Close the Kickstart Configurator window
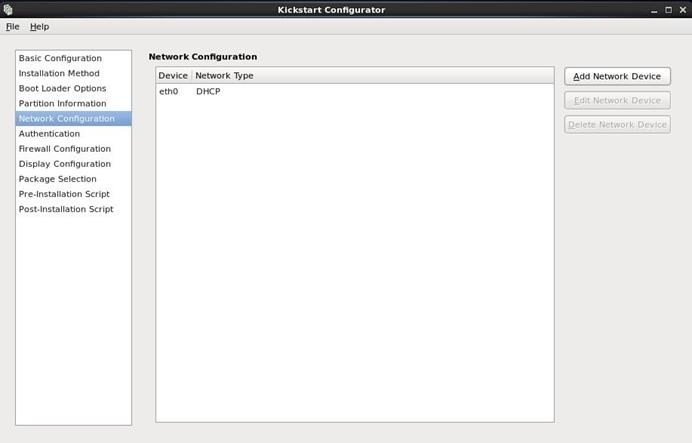This screenshot has width=692, height=443. pos(683,10)
